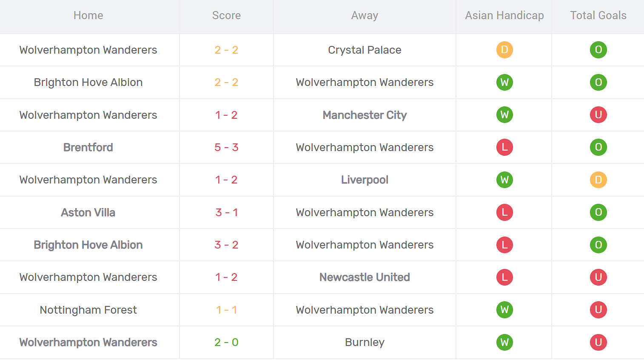Open the 5 - 3 score for Brentford match
The height and width of the screenshot is (360, 644).
tap(226, 147)
